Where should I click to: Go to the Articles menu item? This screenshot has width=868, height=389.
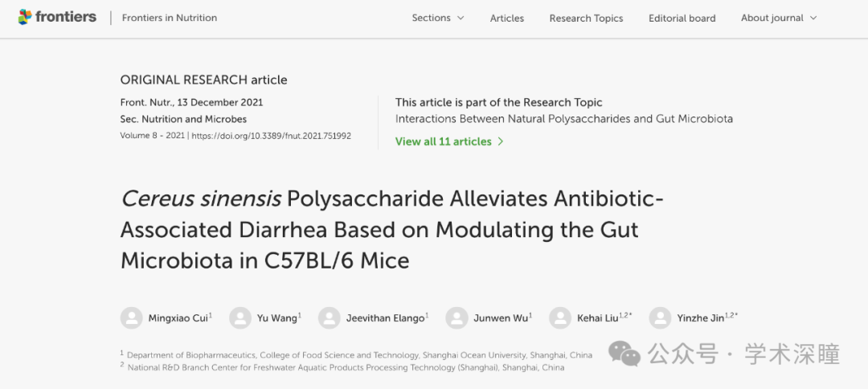pyautogui.click(x=507, y=18)
